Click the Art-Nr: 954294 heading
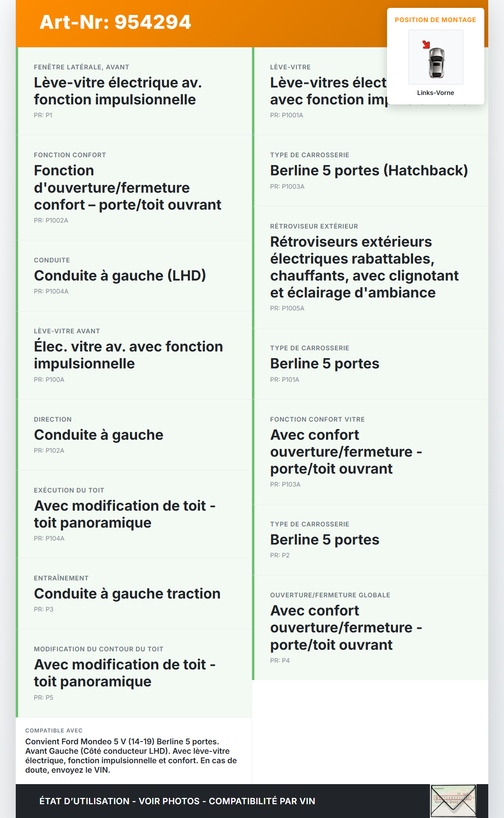The height and width of the screenshot is (818, 504). pyautogui.click(x=115, y=22)
